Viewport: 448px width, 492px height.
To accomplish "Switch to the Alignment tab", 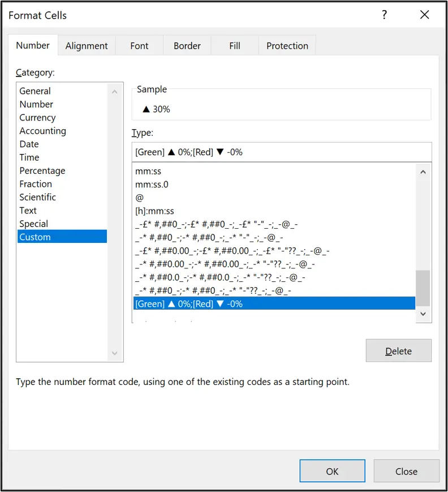I will [x=87, y=45].
